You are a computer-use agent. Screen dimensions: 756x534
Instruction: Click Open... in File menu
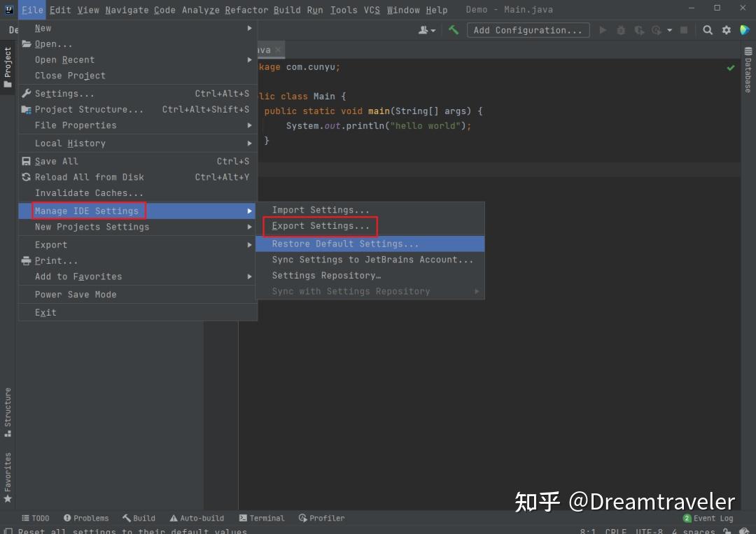[x=137, y=44]
